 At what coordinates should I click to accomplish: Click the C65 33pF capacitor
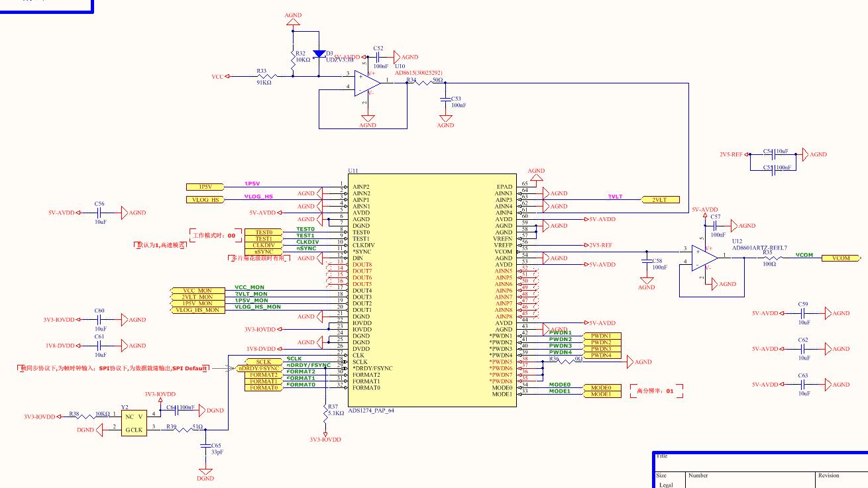pyautogui.click(x=205, y=446)
